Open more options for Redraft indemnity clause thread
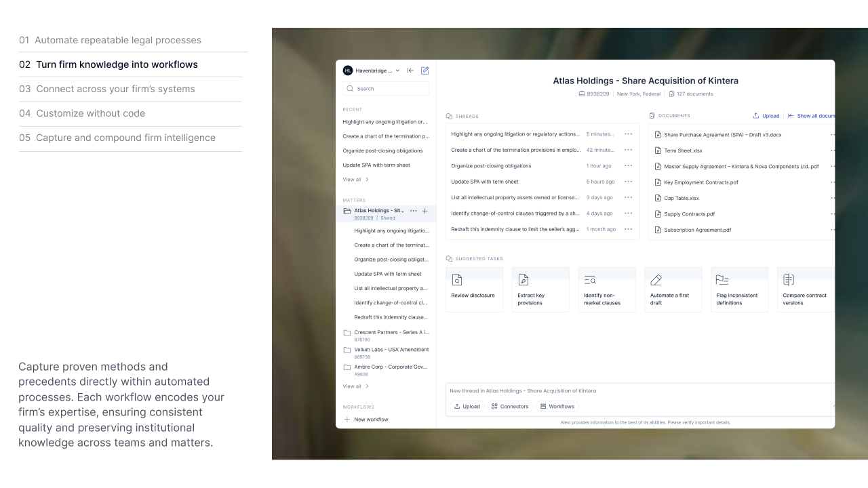This screenshot has width=868, height=488. (628, 229)
